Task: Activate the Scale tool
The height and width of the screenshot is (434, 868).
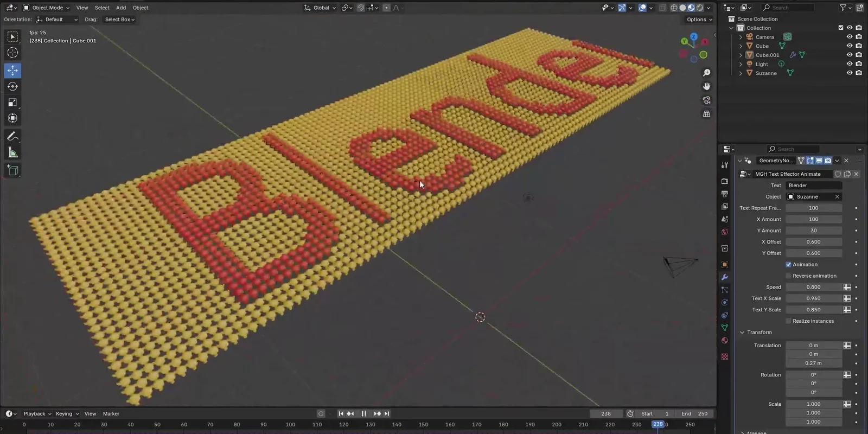Action: pyautogui.click(x=12, y=102)
